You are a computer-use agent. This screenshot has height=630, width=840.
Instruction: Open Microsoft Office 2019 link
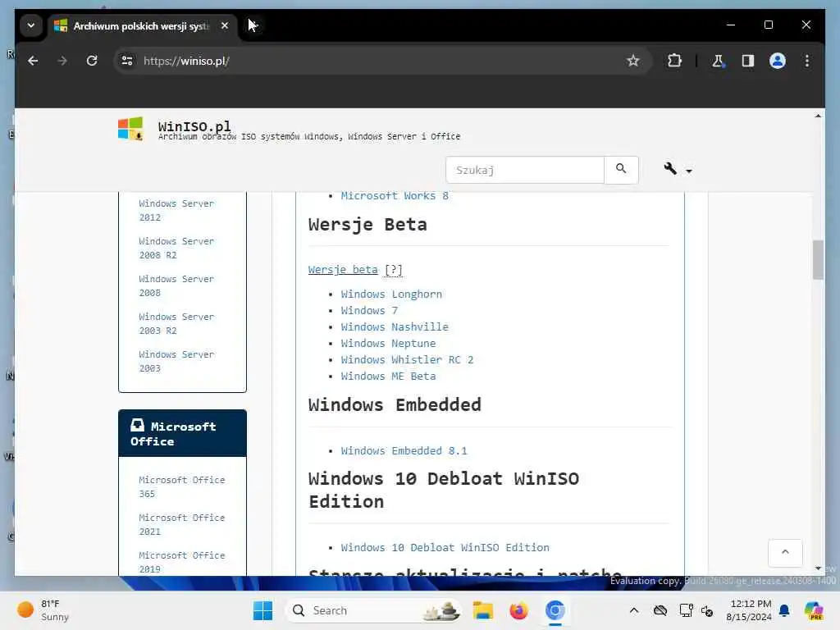181,562
